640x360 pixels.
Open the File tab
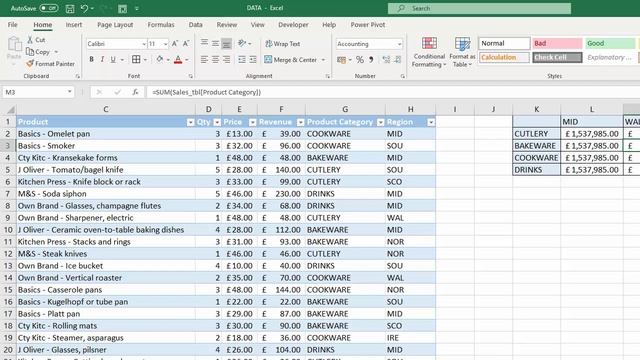13,24
